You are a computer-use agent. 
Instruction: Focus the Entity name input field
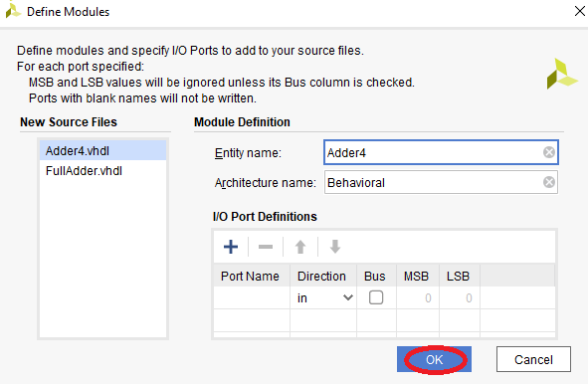click(x=433, y=152)
